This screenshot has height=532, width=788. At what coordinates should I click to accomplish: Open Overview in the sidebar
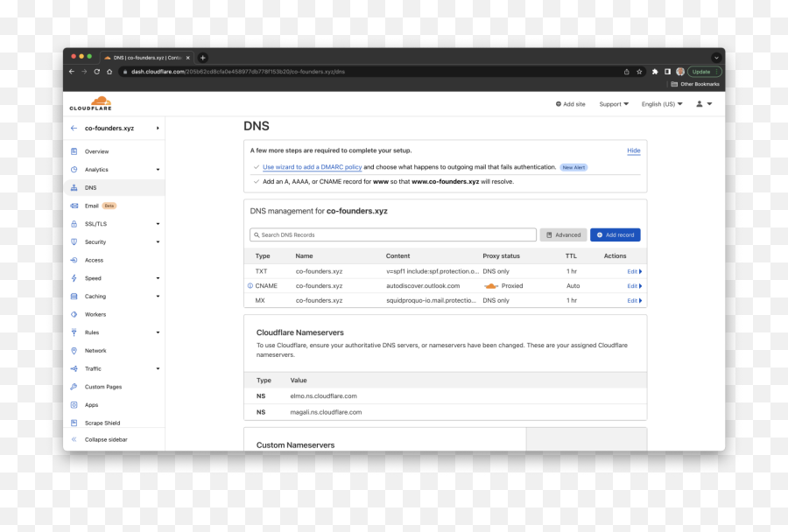click(x=96, y=151)
